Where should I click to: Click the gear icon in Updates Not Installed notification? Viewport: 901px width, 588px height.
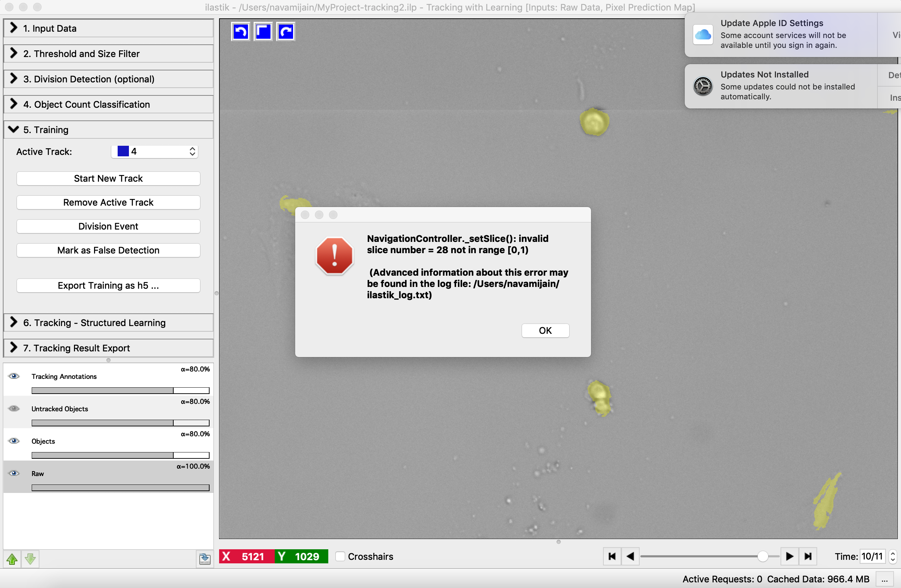click(703, 86)
